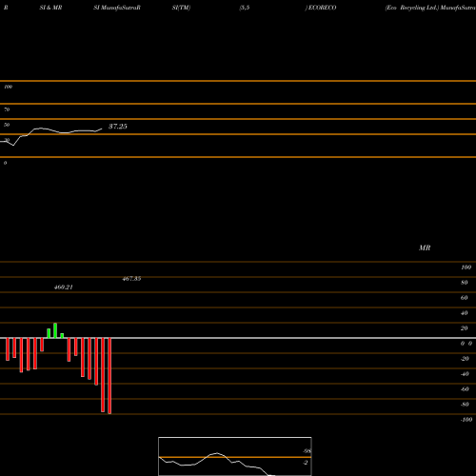Screen dimensions: 476x476
Task: Select the longest red bar at the far right
Action: 109,376
